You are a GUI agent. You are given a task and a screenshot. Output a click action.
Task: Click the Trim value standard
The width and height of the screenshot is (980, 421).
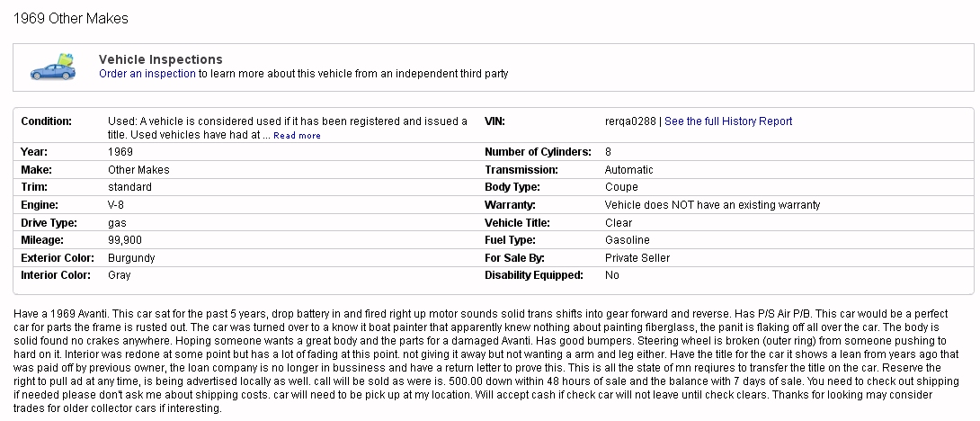(x=129, y=187)
